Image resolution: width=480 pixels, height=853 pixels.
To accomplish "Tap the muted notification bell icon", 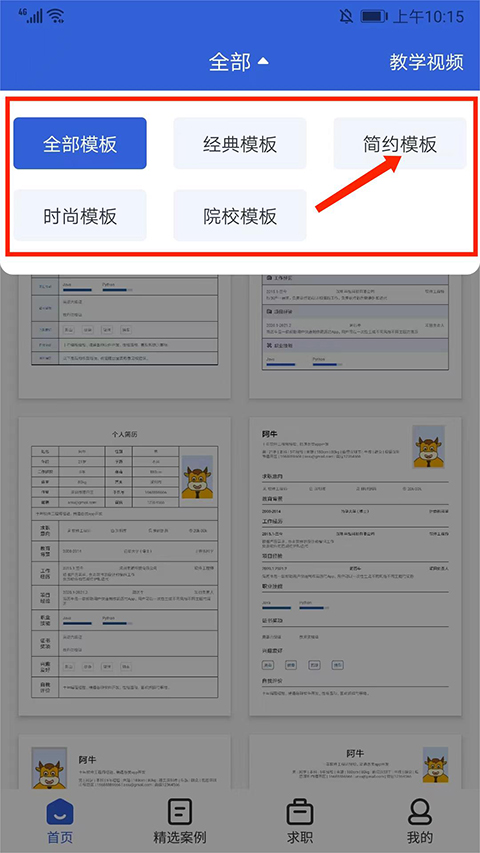I will click(346, 16).
